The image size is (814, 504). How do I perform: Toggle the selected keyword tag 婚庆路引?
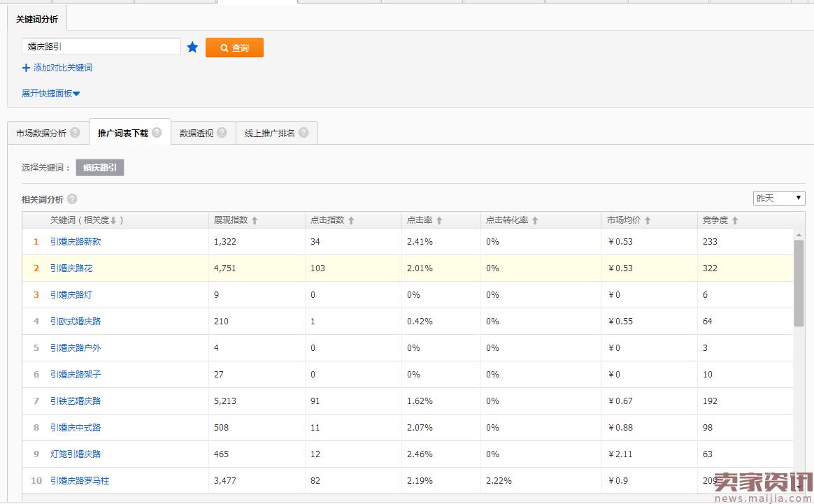point(100,168)
